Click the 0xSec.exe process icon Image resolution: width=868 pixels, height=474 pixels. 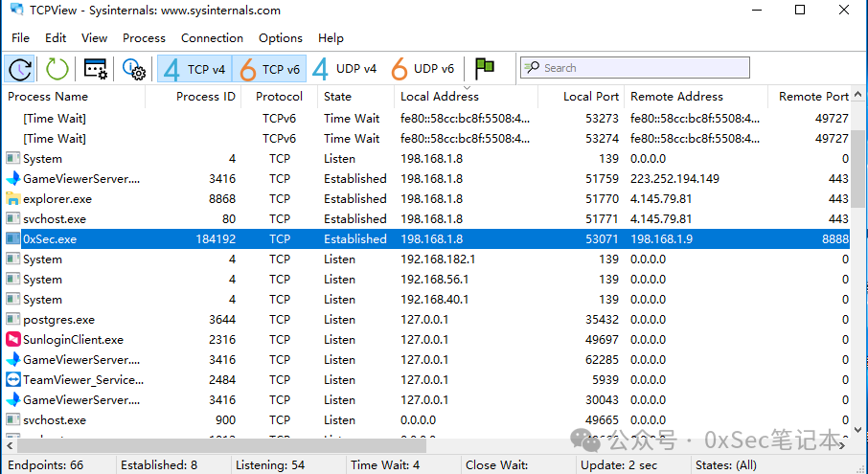12,239
